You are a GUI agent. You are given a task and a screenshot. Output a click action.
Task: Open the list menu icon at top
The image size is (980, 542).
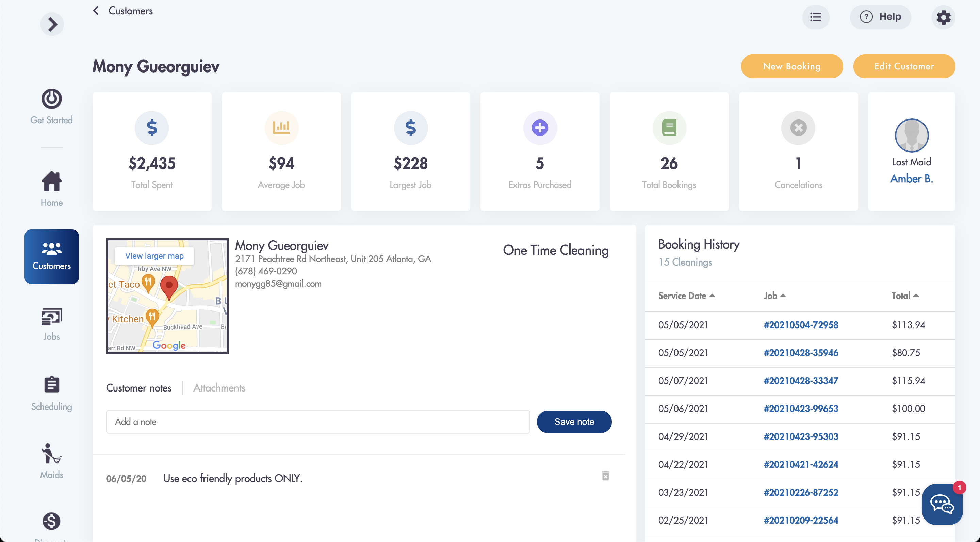815,17
